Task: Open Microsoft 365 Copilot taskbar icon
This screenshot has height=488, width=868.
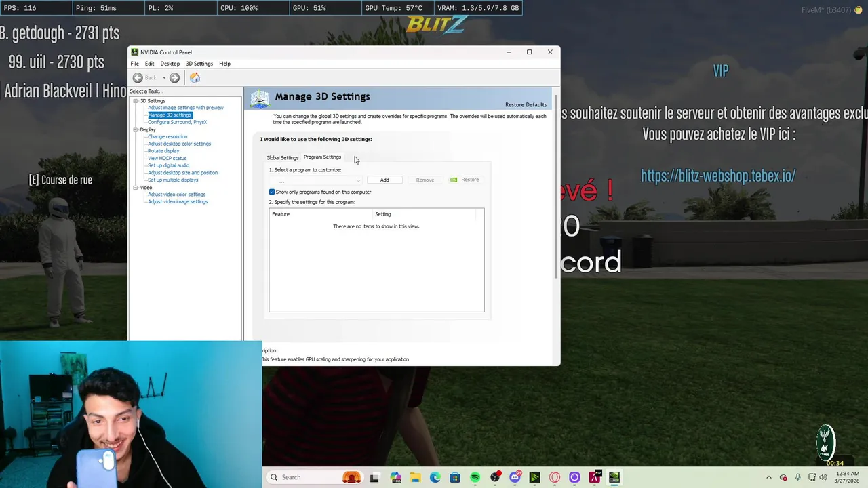Action: click(396, 478)
